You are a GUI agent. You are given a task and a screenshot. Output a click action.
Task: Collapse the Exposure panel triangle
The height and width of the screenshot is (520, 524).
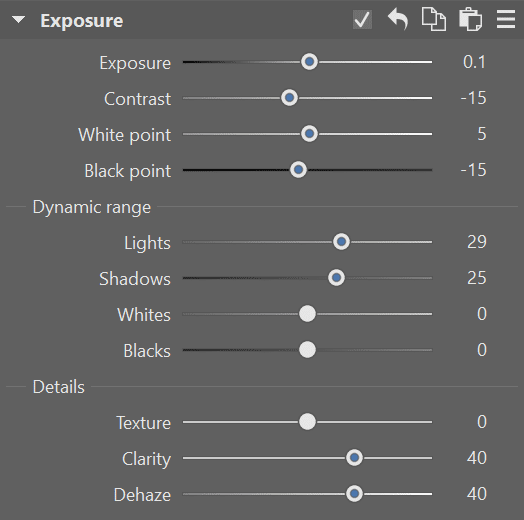click(x=18, y=20)
